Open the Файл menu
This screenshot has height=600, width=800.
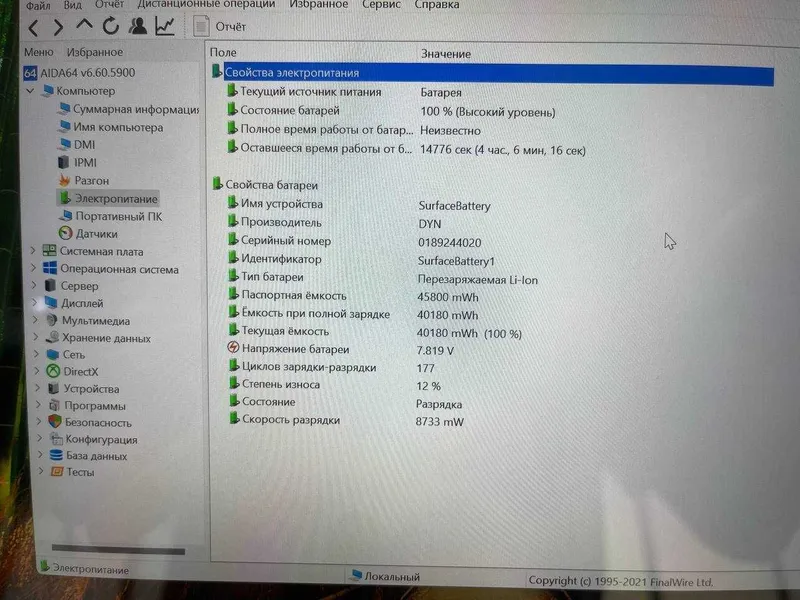coord(38,5)
